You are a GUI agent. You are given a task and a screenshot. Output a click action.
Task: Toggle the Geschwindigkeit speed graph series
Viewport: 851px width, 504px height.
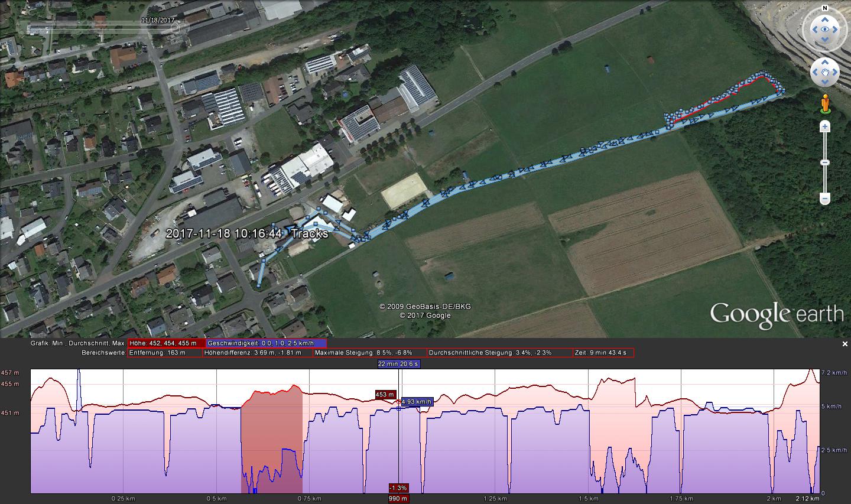pos(266,343)
